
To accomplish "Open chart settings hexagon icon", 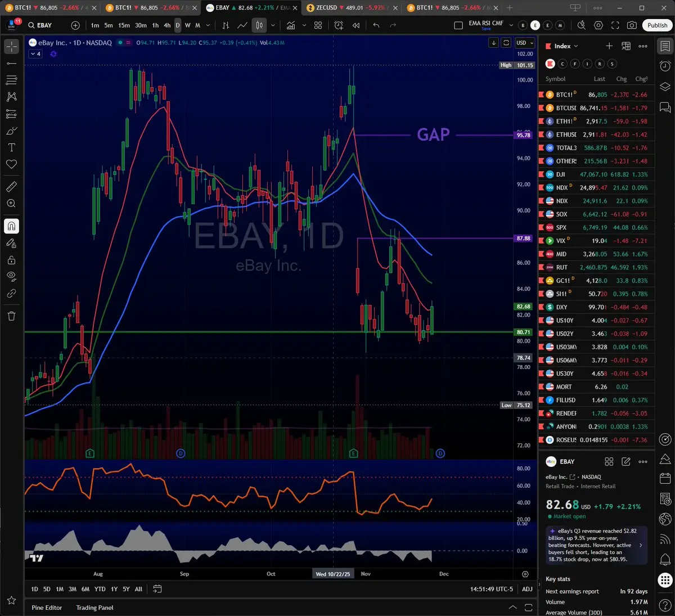I will (x=598, y=25).
